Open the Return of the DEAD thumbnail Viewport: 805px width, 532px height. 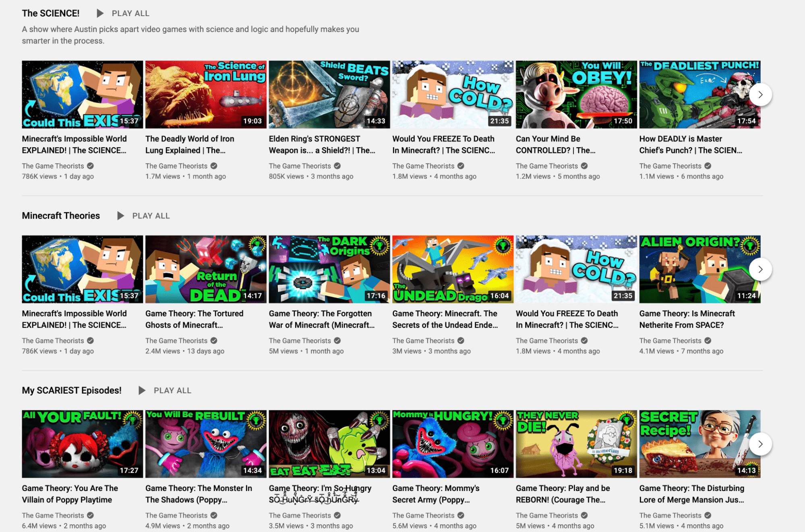[206, 269]
